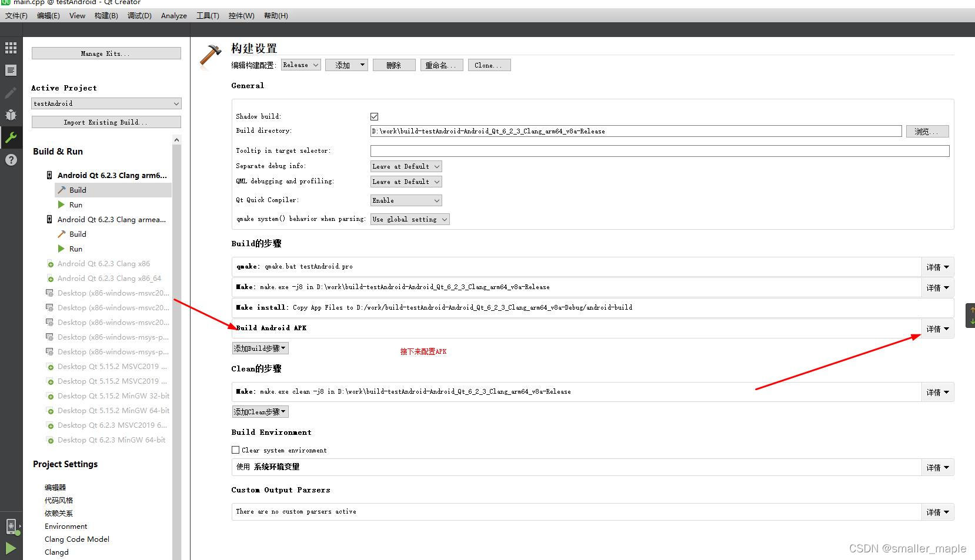Open 添加Build步骤 dropdown button
This screenshot has width=975, height=560.
[260, 348]
